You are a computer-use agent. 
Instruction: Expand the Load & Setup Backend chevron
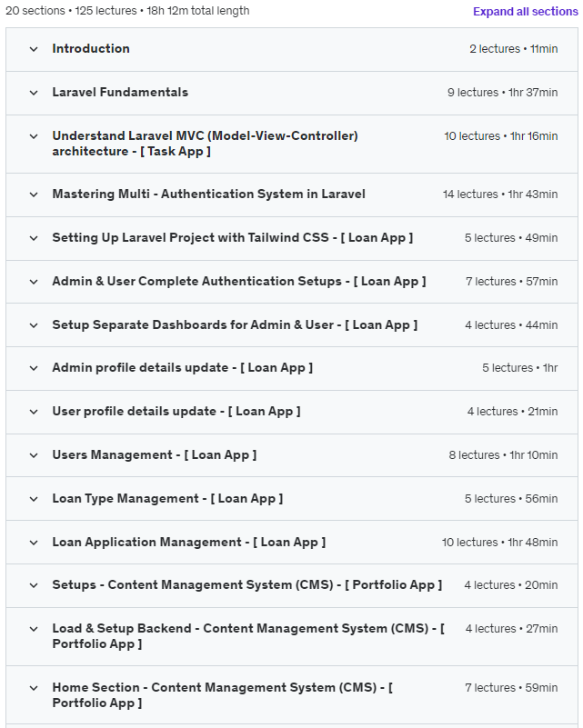34,629
